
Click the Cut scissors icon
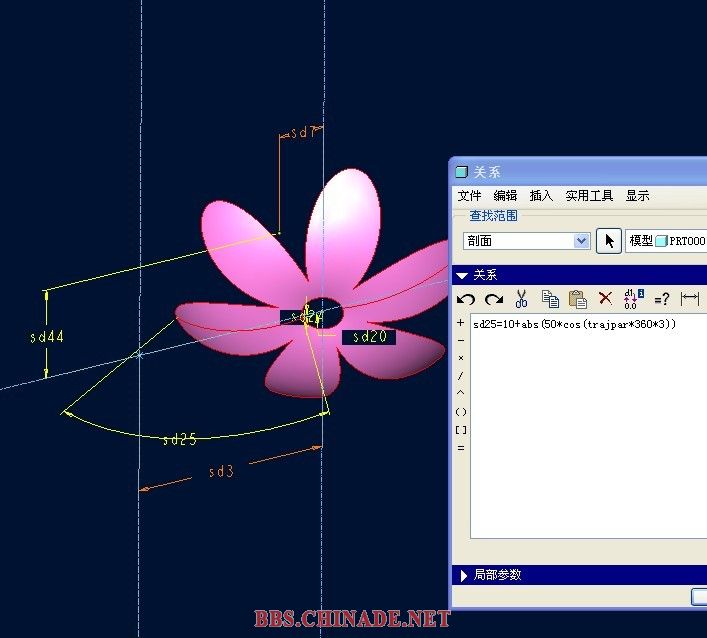click(x=521, y=299)
